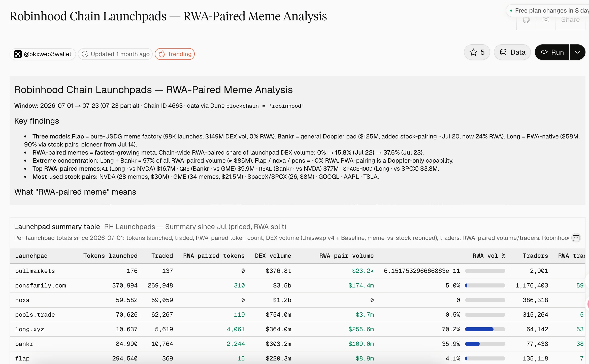
Task: Click the Share button
Action: (570, 20)
